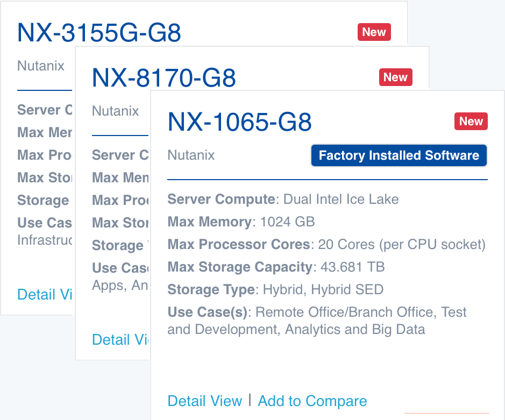Screen dimensions: 505x420
Task: Click the Factory Installed Software badge
Action: (x=399, y=155)
